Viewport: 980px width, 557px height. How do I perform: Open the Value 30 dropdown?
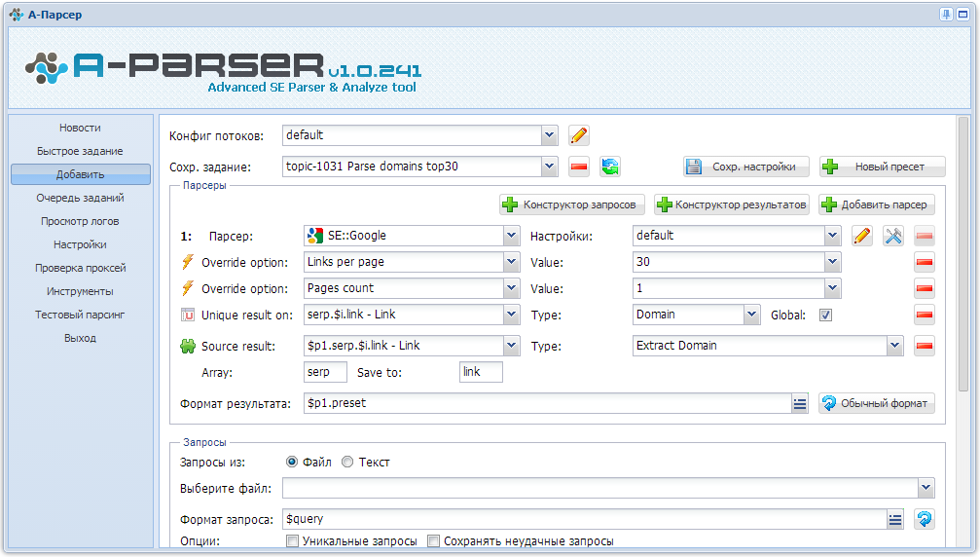click(x=832, y=262)
